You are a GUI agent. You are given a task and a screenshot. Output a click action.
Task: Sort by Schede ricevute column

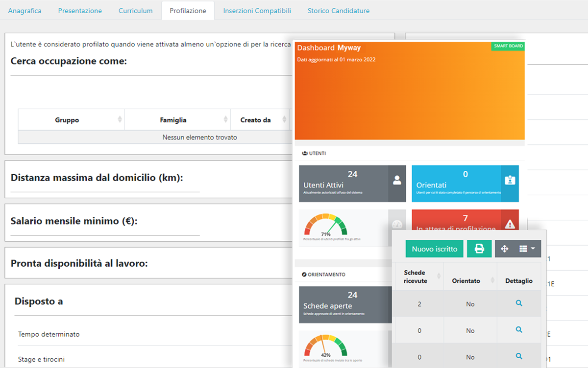pos(415,276)
